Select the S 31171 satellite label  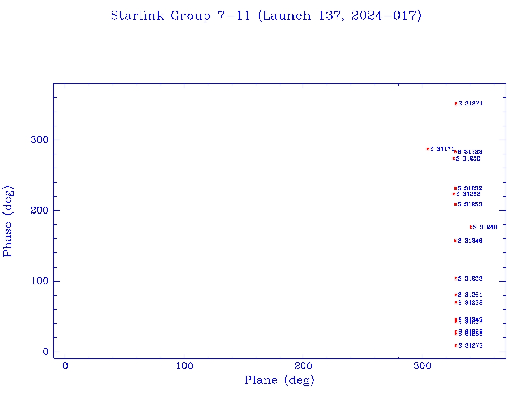coord(442,149)
